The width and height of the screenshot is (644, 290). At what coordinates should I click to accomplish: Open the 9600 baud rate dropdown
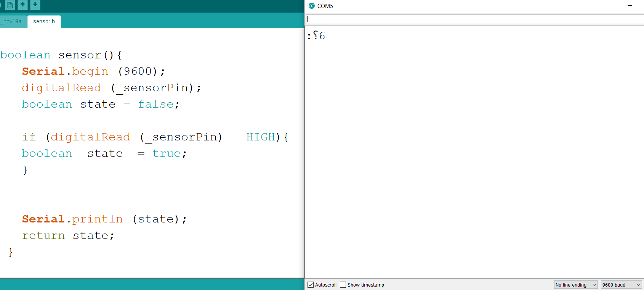point(621,285)
